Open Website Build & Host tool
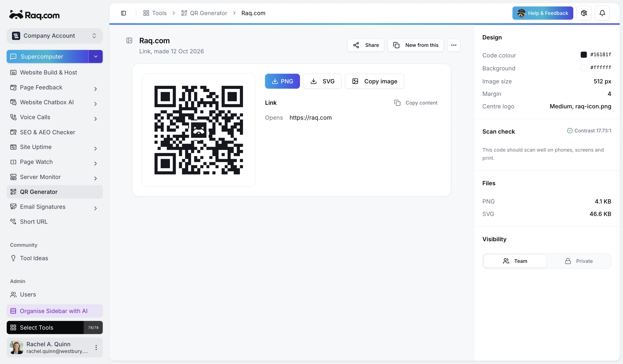 55,72
